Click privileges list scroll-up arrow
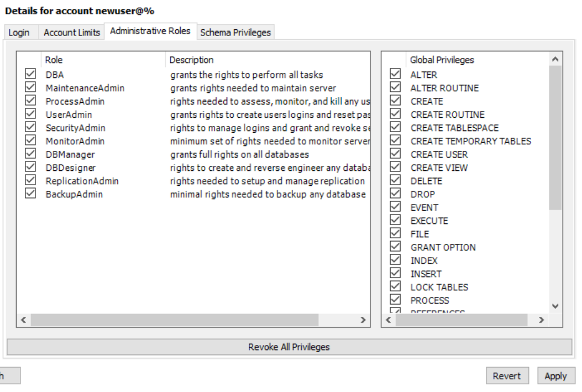Screen dimensions: 582x392 555,59
